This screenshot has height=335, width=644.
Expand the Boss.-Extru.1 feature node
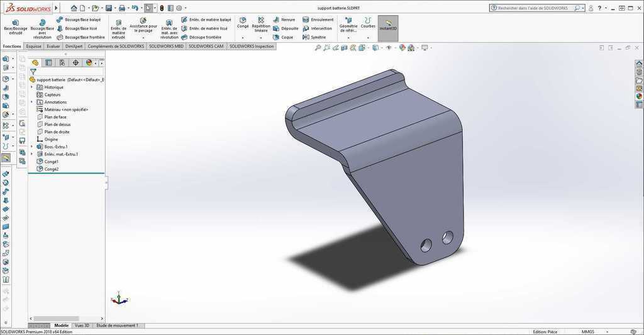tap(31, 147)
